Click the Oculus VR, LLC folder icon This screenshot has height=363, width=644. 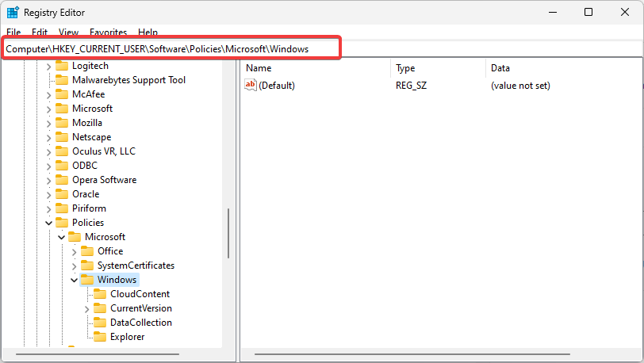click(x=62, y=151)
